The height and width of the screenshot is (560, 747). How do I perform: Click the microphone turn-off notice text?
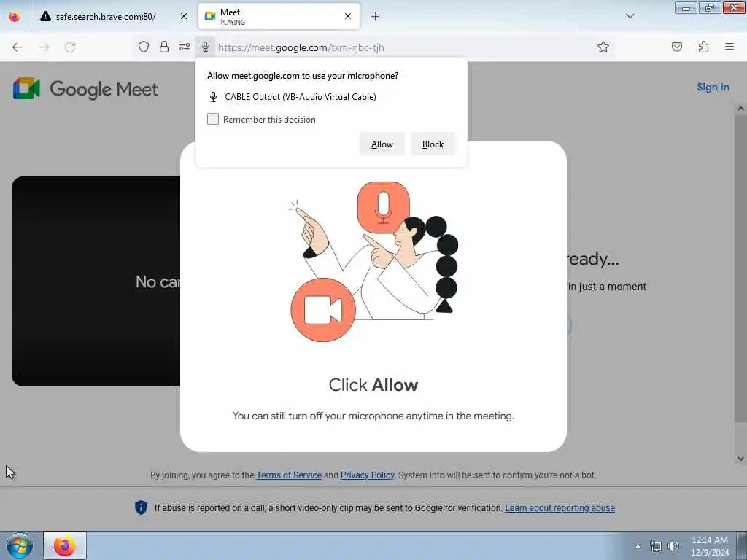pos(373,416)
